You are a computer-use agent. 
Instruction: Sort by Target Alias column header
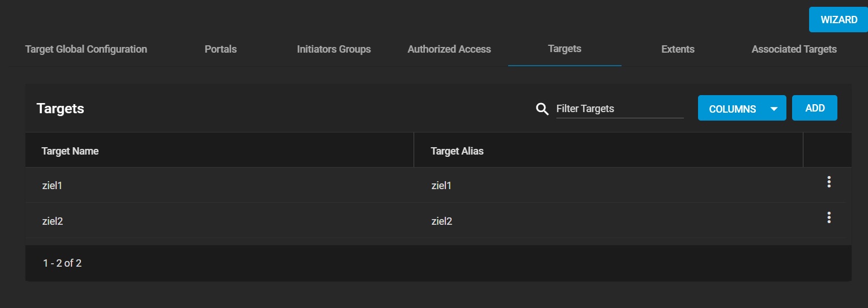tap(457, 151)
